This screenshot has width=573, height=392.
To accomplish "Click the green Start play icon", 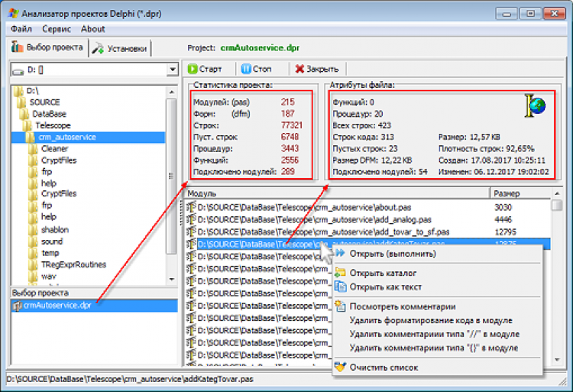I will tap(193, 69).
